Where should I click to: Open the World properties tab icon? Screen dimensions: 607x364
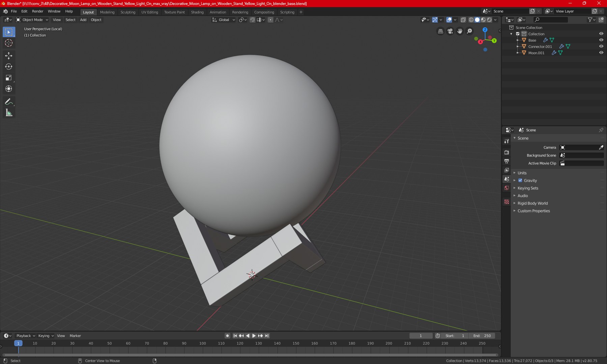click(507, 188)
